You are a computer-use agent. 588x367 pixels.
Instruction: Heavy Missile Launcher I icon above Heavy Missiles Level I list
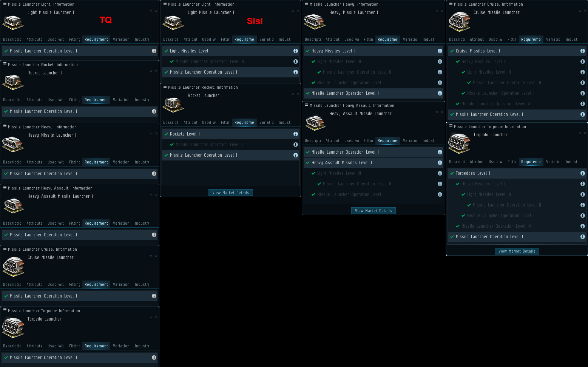(315, 22)
